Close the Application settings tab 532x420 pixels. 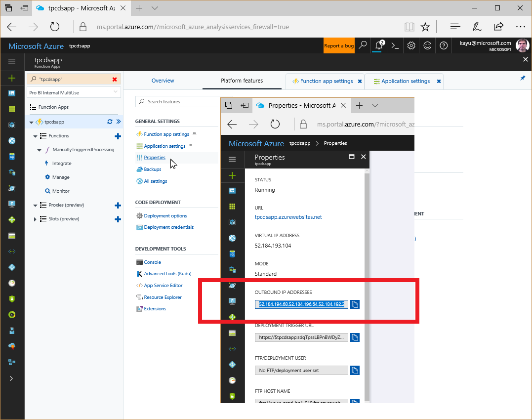tap(439, 82)
